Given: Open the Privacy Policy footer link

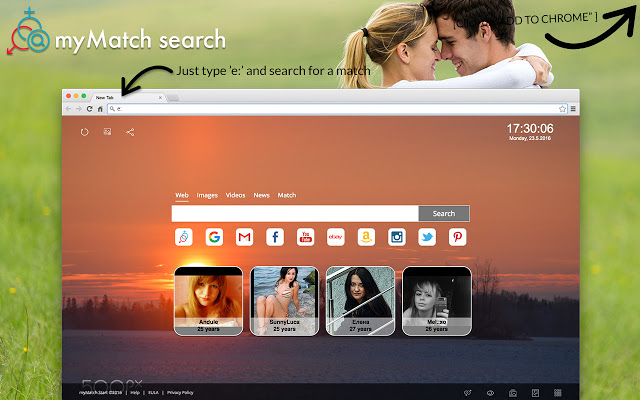Looking at the screenshot, I should (x=180, y=393).
